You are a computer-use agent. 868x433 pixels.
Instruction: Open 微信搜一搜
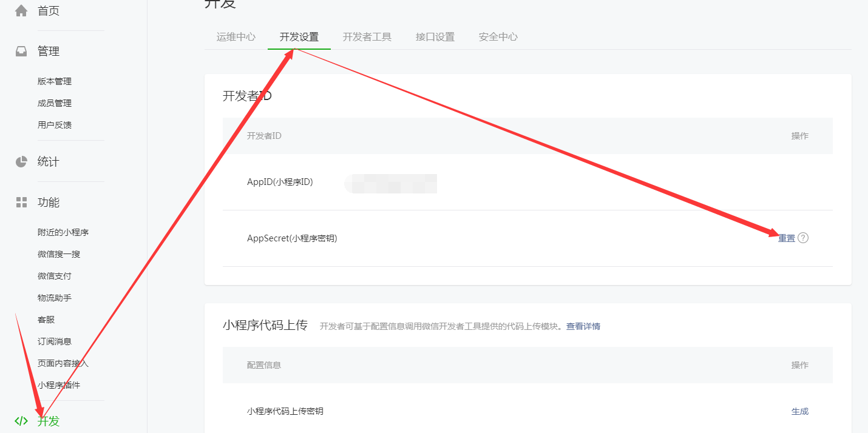pos(59,254)
